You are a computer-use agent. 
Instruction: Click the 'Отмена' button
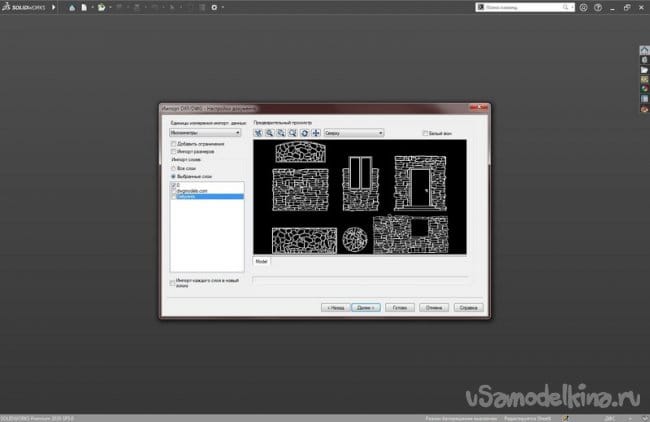click(x=432, y=308)
